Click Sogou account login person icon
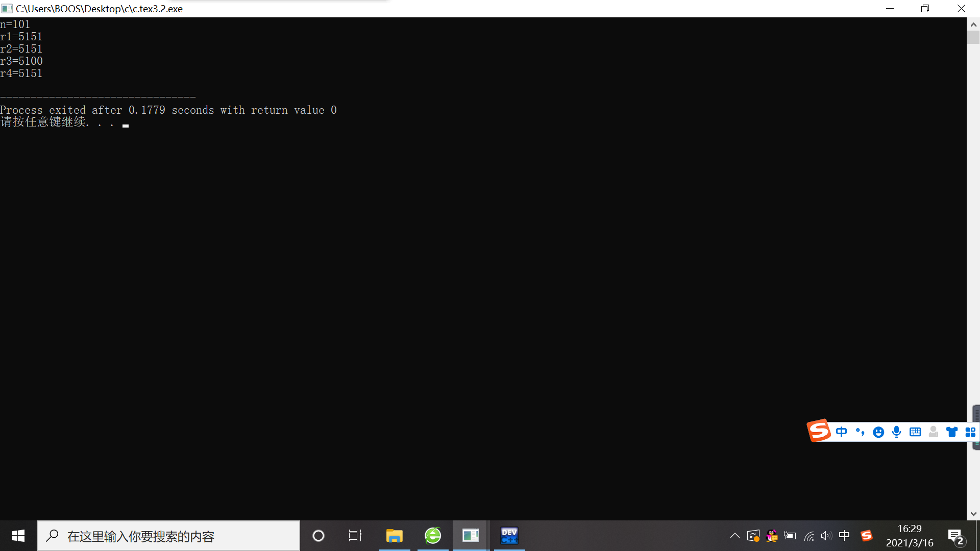 pyautogui.click(x=934, y=432)
